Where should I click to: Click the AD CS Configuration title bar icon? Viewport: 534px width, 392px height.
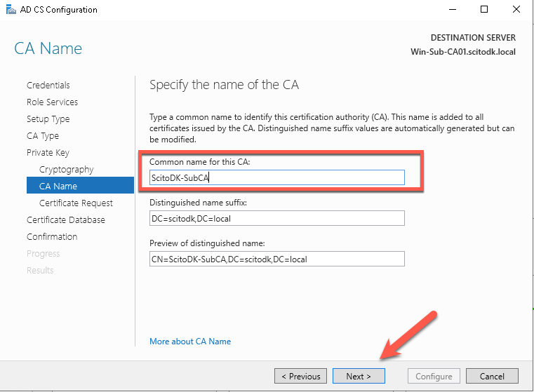11,10
